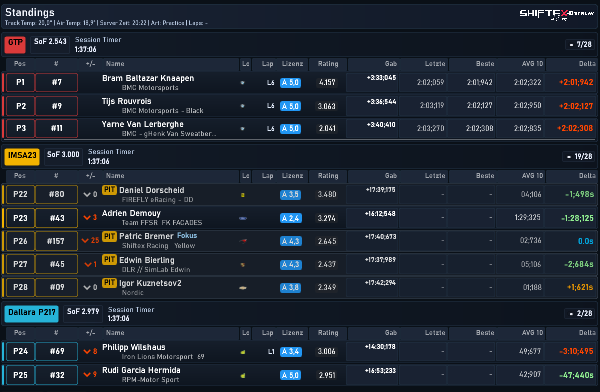
Task: Sort GTP table by Rating header
Action: coord(328,64)
